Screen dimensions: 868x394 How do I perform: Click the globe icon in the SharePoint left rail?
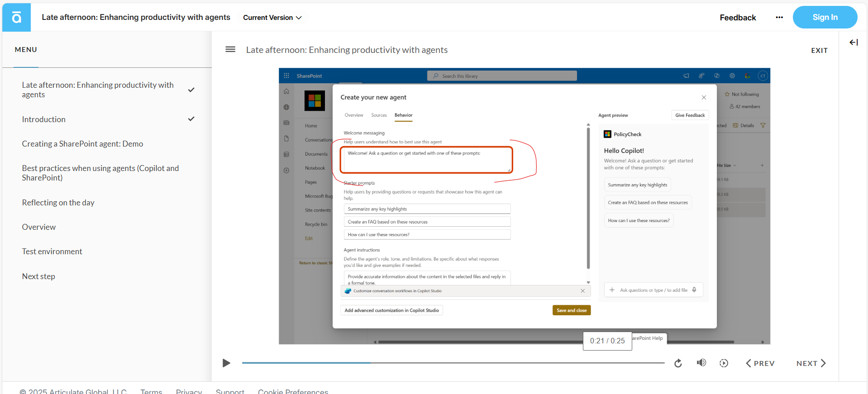286,107
